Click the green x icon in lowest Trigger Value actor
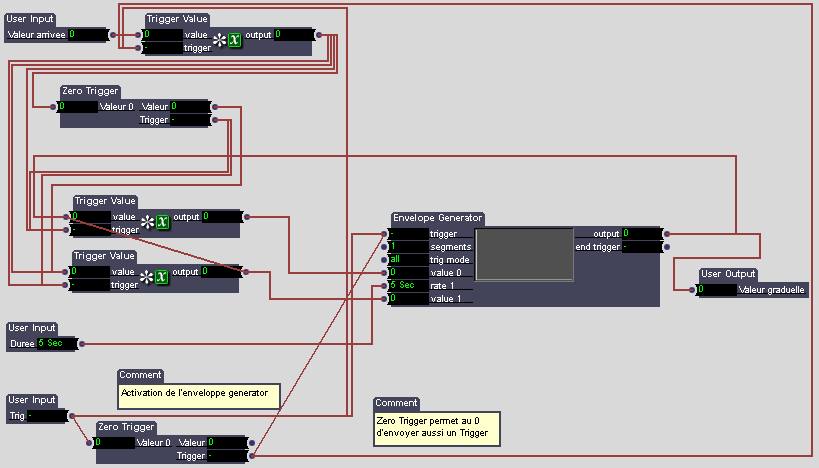 coord(162,277)
